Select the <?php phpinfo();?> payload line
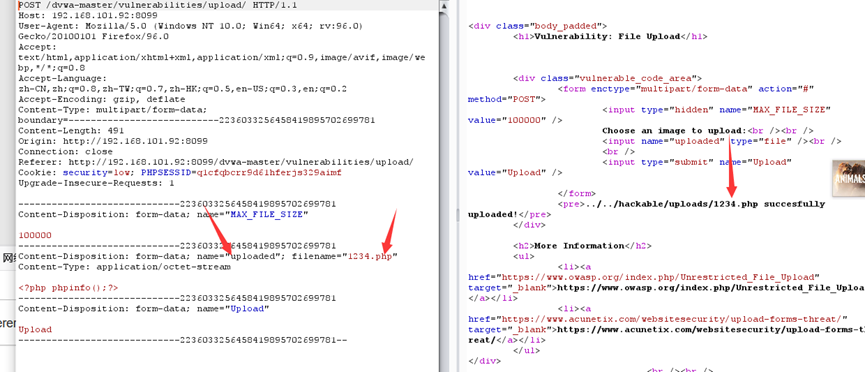This screenshot has width=865, height=372. [x=68, y=288]
